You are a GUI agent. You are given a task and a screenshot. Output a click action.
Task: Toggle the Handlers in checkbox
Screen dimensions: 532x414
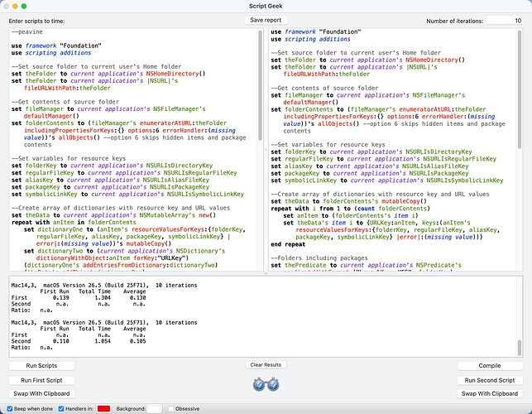tap(61, 408)
